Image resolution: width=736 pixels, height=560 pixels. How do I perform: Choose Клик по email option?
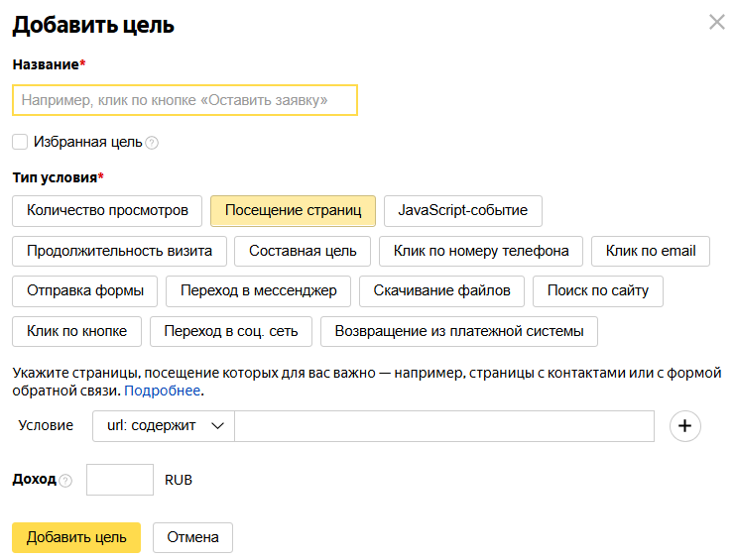pos(651,251)
